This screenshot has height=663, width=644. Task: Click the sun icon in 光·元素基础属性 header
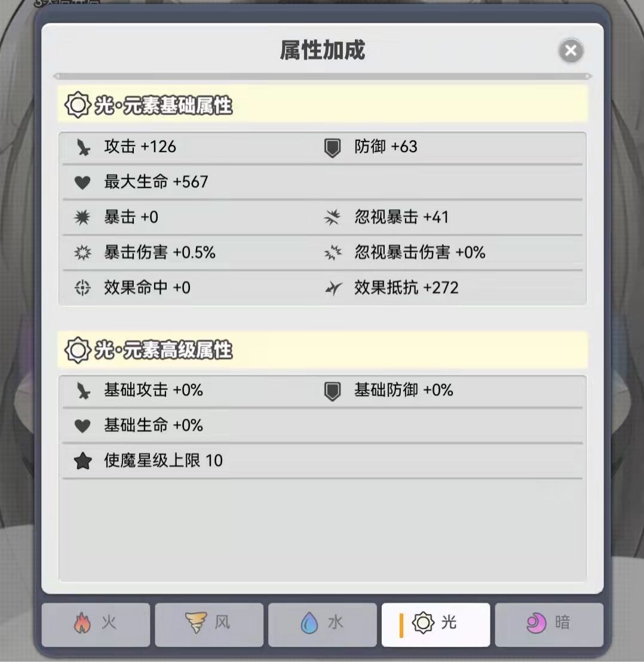coord(76,103)
